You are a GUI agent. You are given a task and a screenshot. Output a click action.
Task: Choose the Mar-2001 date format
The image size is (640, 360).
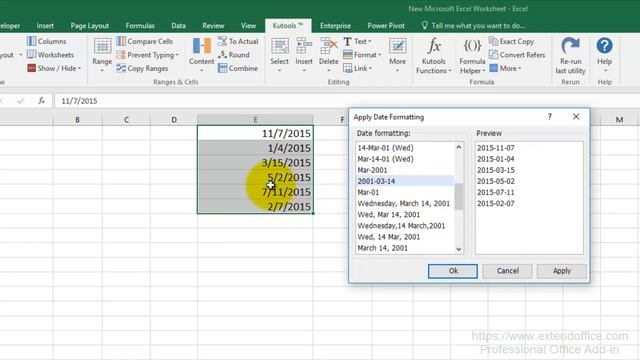pyautogui.click(x=404, y=170)
